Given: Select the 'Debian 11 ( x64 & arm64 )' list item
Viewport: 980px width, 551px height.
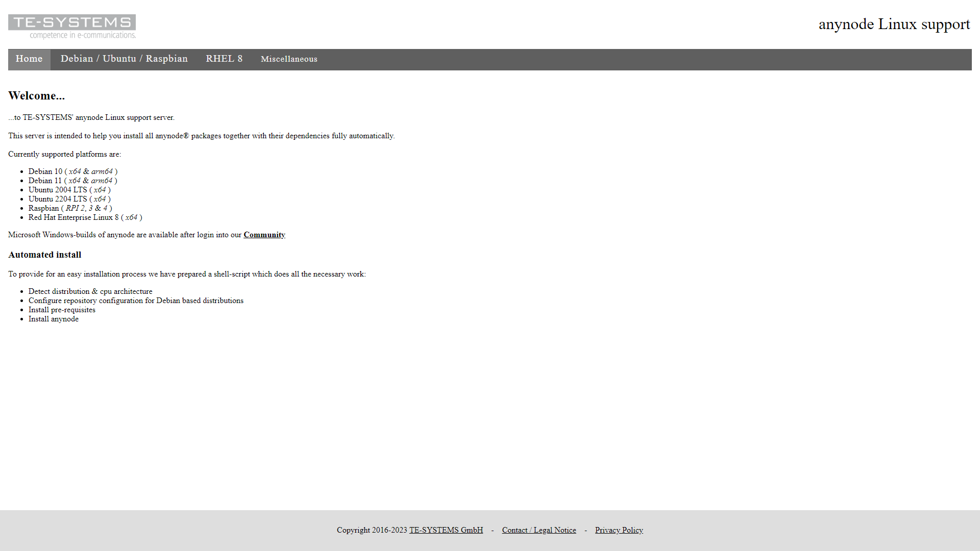Looking at the screenshot, I should tap(73, 181).
